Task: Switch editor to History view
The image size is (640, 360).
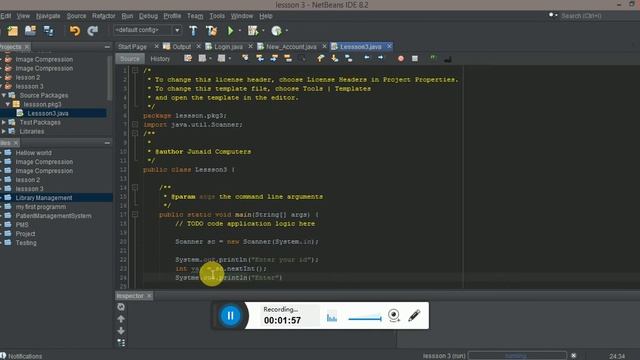Action: (x=160, y=59)
